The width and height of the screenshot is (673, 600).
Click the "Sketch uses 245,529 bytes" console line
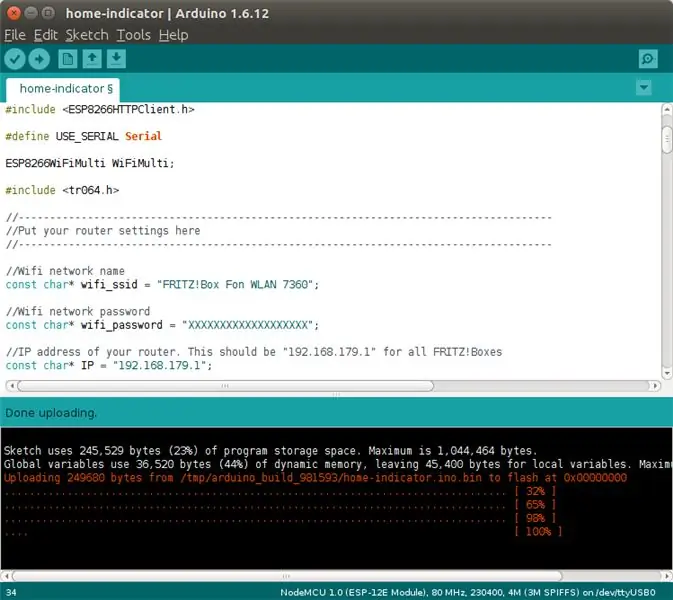pos(270,451)
